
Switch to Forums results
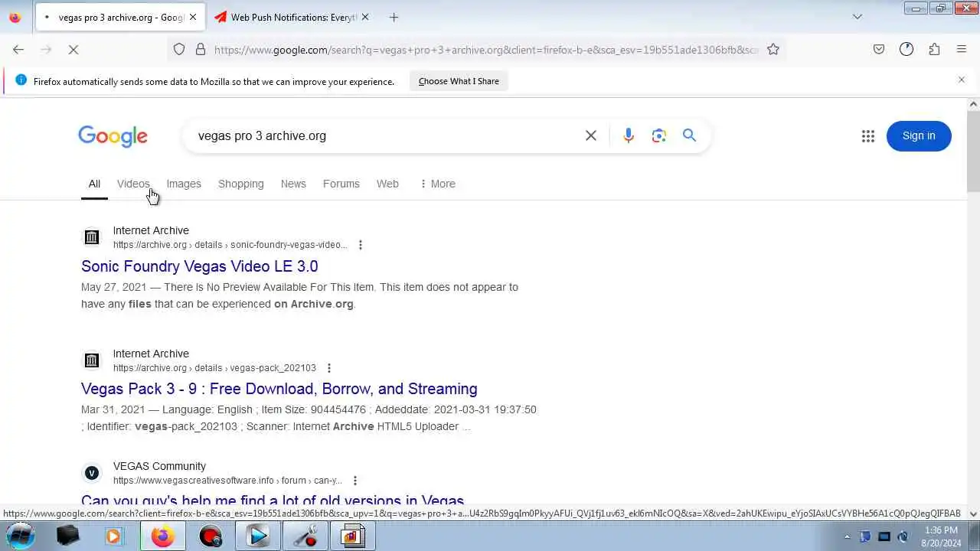[341, 184]
